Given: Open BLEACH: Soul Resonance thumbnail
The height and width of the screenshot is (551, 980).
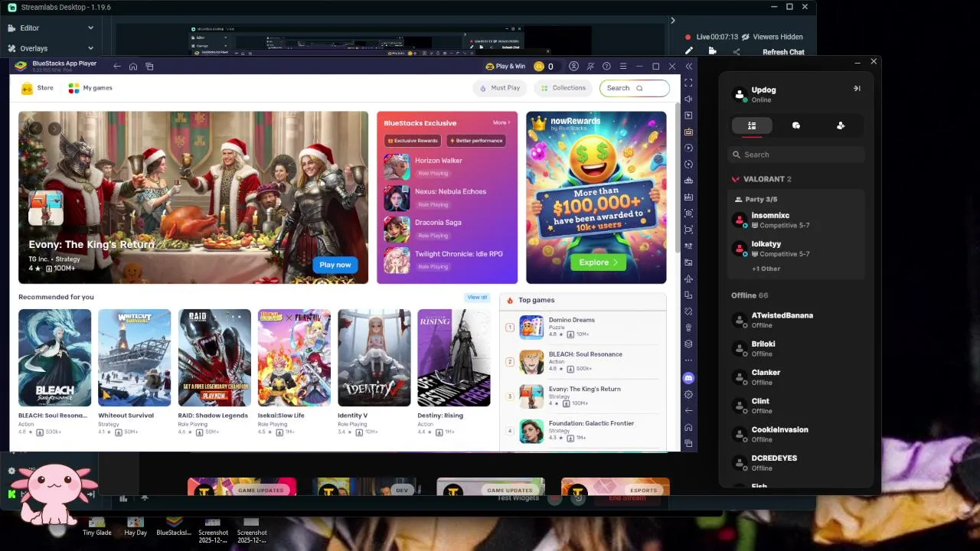Looking at the screenshot, I should click(54, 357).
